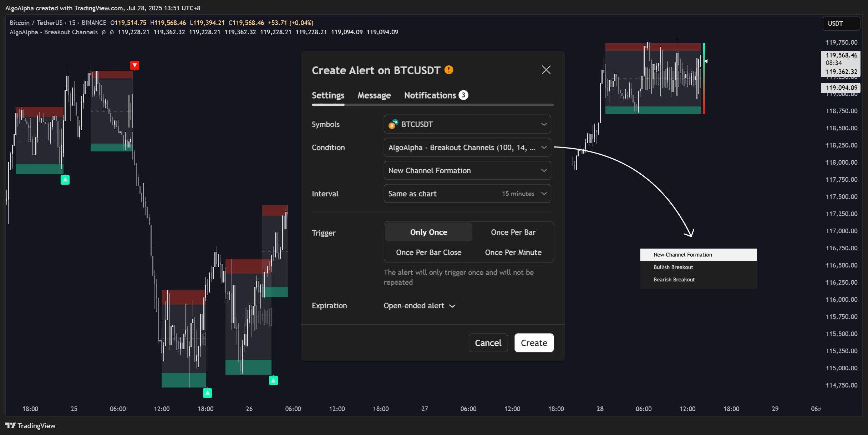Click the 119,568.46 current price label
The image size is (868, 435).
(x=841, y=55)
